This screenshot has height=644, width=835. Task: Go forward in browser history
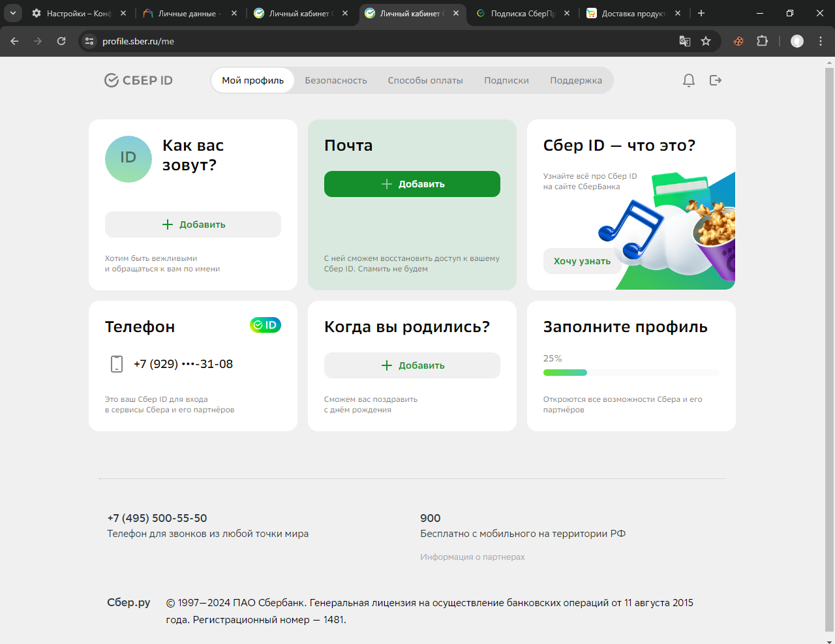pos(38,41)
